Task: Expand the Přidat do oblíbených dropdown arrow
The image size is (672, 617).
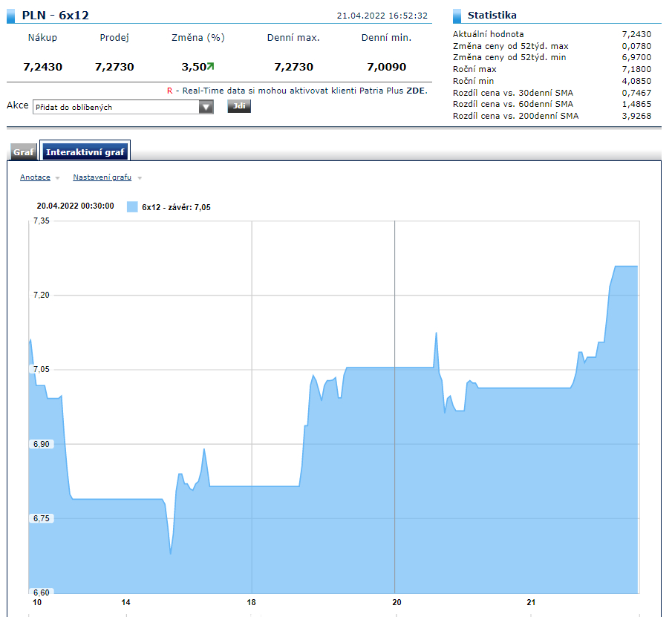Action: 206,107
